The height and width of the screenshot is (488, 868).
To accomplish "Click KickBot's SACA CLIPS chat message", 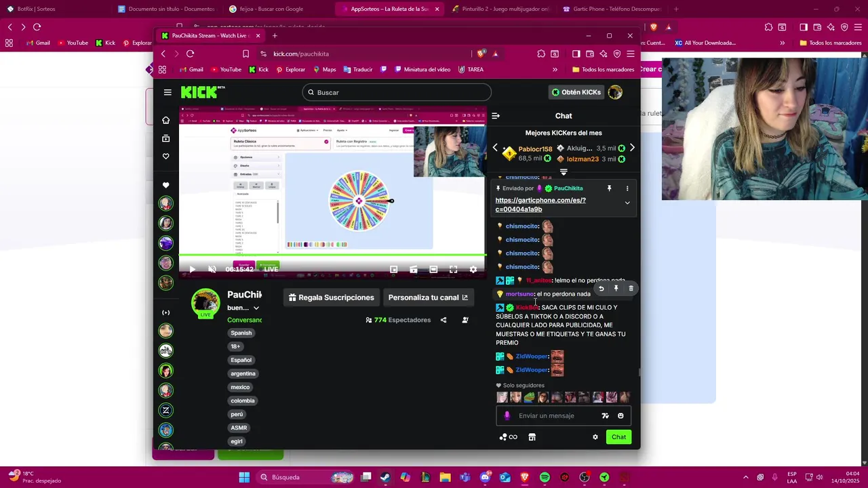I will pyautogui.click(x=561, y=325).
